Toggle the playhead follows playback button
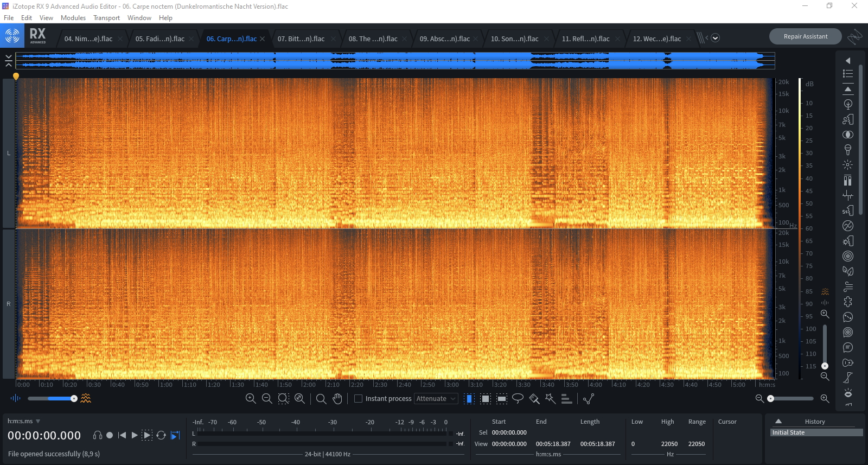This screenshot has width=868, height=465. (x=175, y=435)
